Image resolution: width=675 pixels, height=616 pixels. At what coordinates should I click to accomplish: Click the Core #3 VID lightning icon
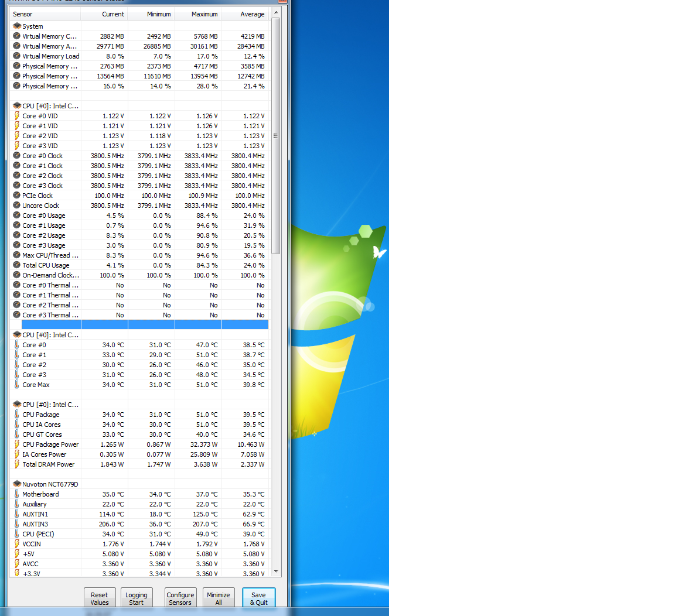(x=17, y=146)
